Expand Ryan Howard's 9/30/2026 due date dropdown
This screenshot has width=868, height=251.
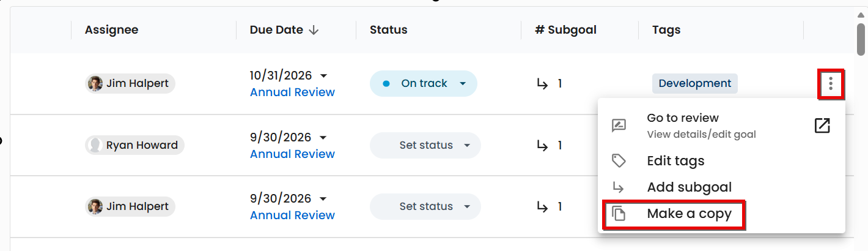tap(323, 138)
